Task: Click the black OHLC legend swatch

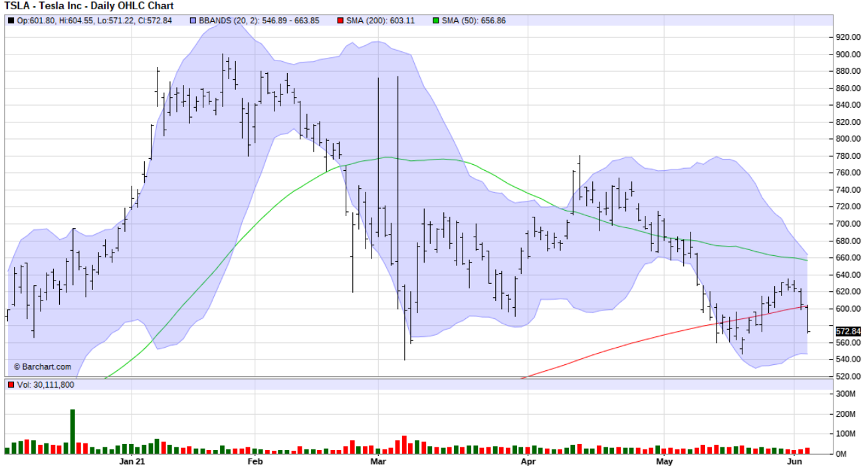Action: tap(10, 21)
